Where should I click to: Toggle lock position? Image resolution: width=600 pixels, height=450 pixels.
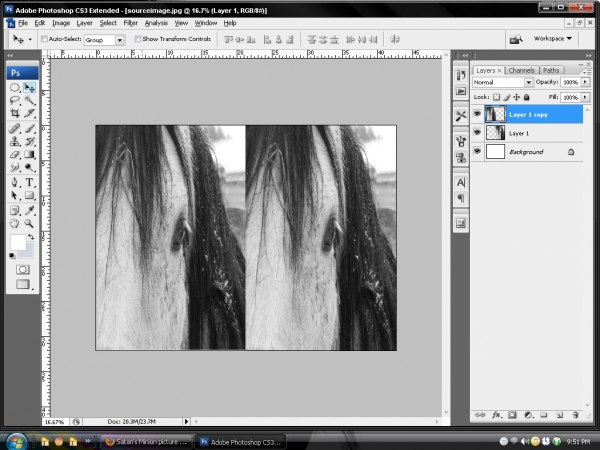(517, 97)
